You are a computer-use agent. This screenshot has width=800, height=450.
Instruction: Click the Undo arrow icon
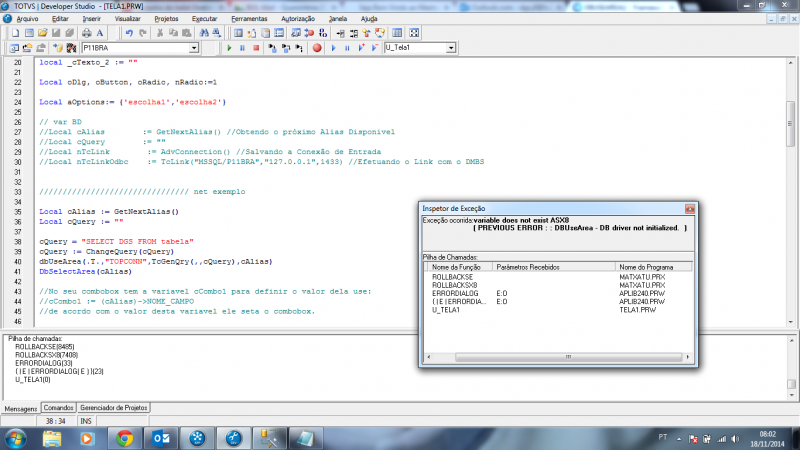pyautogui.click(x=129, y=33)
